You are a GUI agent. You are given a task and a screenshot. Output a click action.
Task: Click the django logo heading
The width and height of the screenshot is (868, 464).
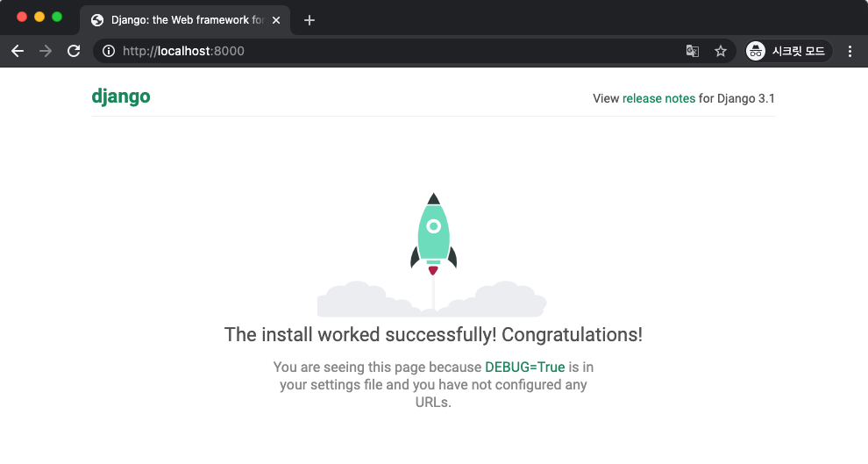[x=121, y=96]
